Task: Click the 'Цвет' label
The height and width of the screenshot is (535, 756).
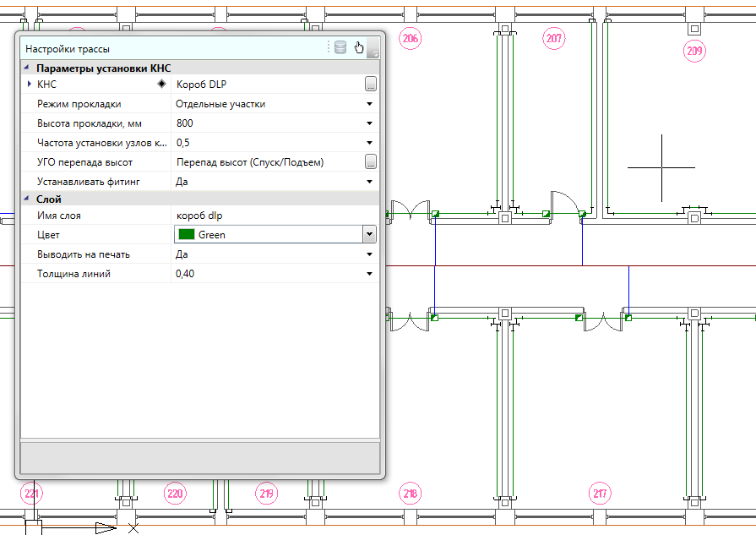Action: click(48, 235)
